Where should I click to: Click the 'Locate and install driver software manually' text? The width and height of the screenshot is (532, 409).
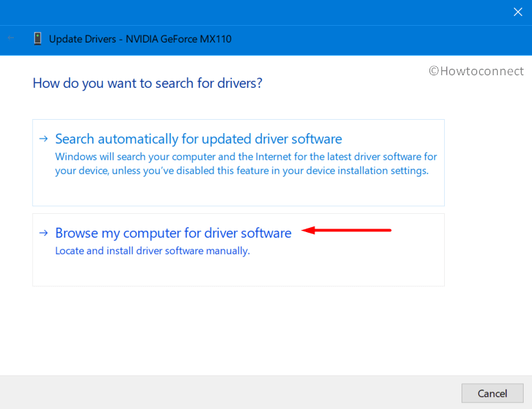pos(152,251)
